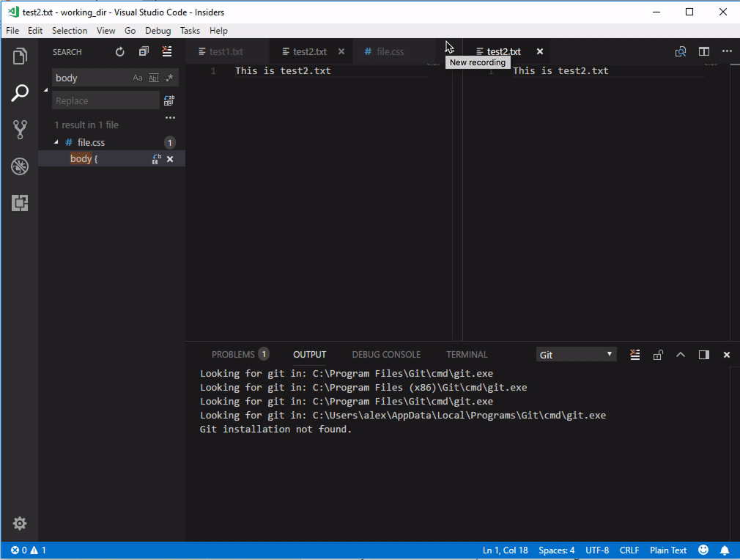Open the Help menu
Image resolution: width=740 pixels, height=560 pixels.
pos(218,31)
